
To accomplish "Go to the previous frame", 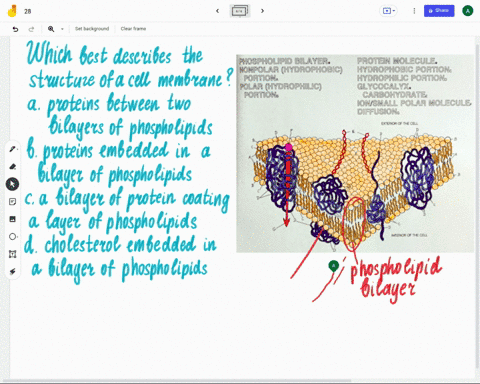I will 218,11.
